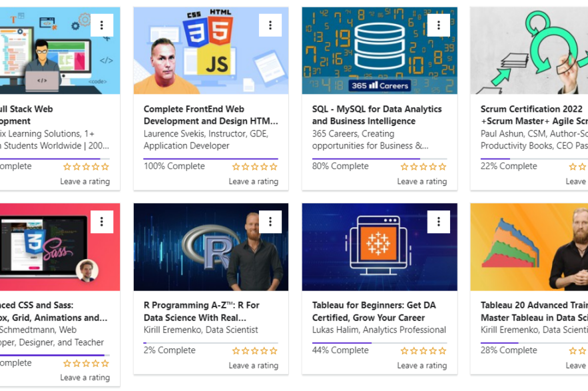
Task: Rate Tableau for Beginners with five stars
Action: click(x=443, y=351)
